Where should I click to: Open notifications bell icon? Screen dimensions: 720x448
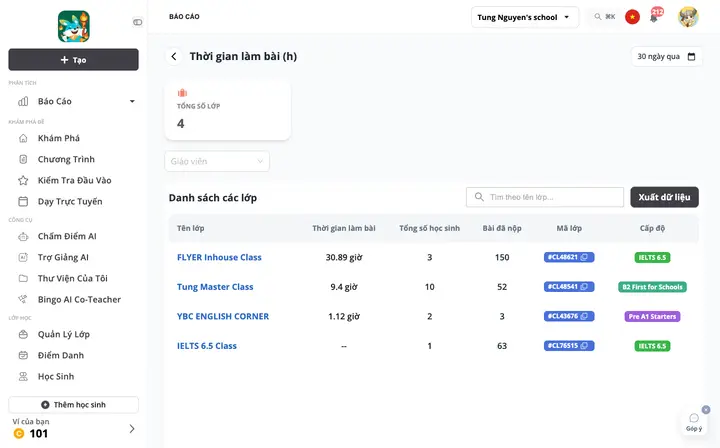click(654, 18)
